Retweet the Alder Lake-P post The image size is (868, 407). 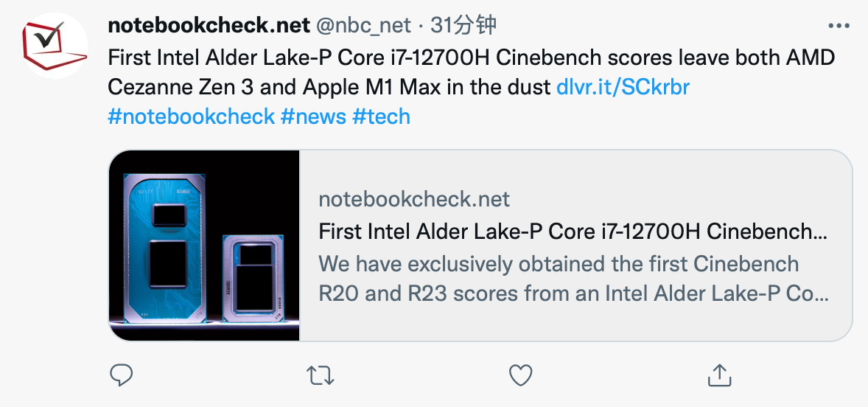[319, 375]
